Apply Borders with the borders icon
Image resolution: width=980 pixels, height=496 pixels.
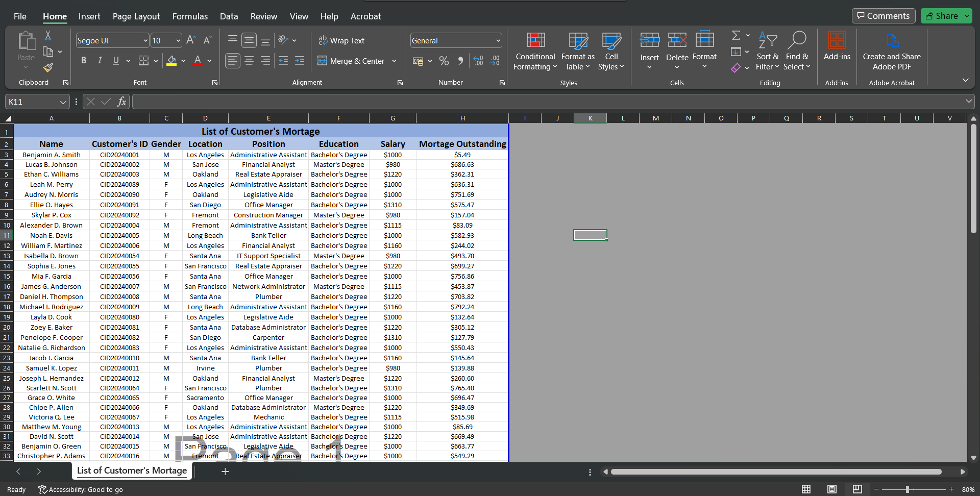point(144,61)
